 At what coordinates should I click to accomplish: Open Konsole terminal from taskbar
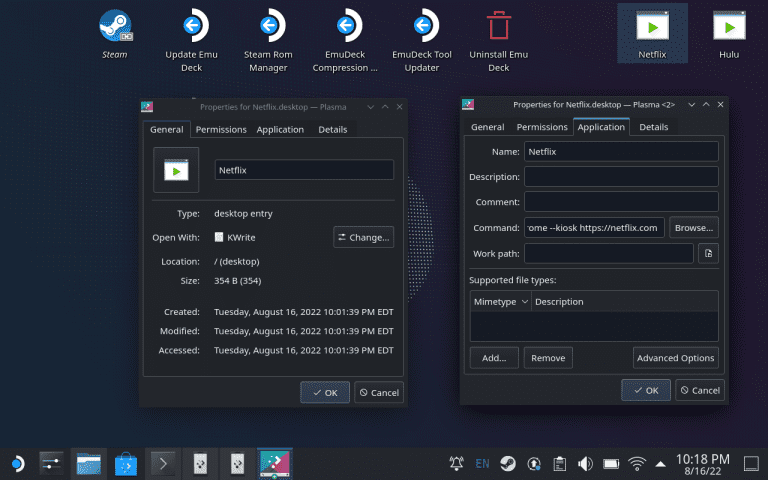(x=163, y=463)
